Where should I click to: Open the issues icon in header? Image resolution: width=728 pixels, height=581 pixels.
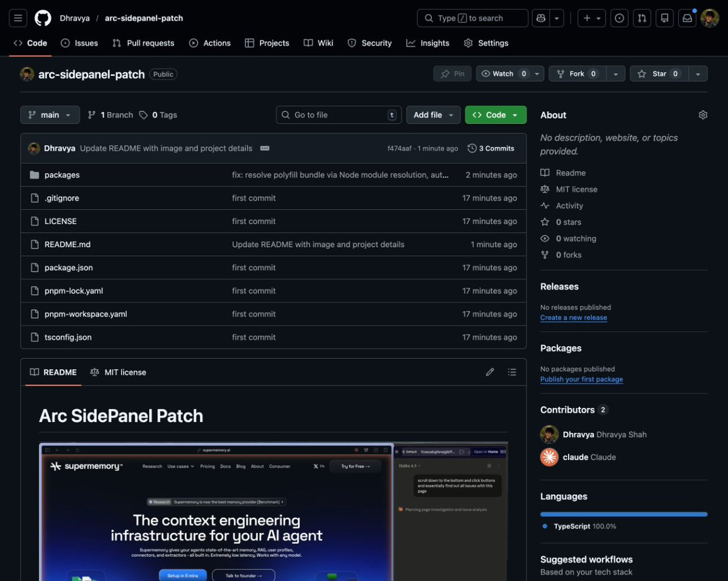pos(619,18)
